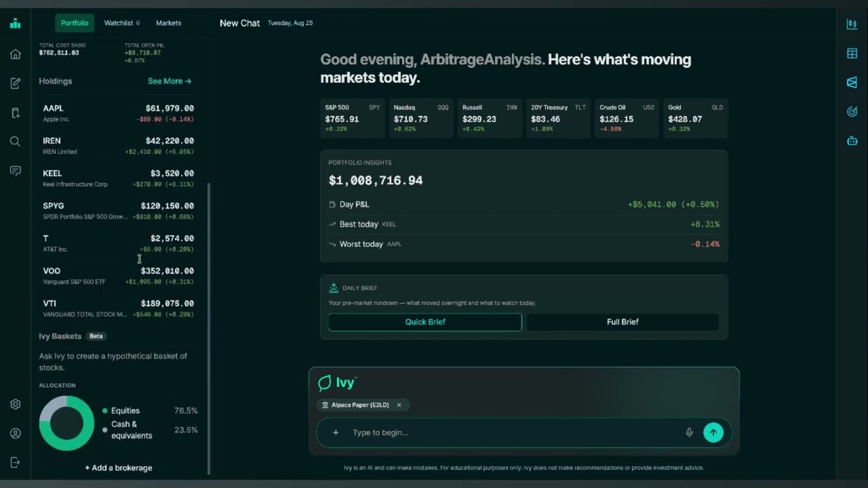Viewport: 868px width, 488px height.
Task: Switch to the Watchlist tab
Action: [122, 23]
